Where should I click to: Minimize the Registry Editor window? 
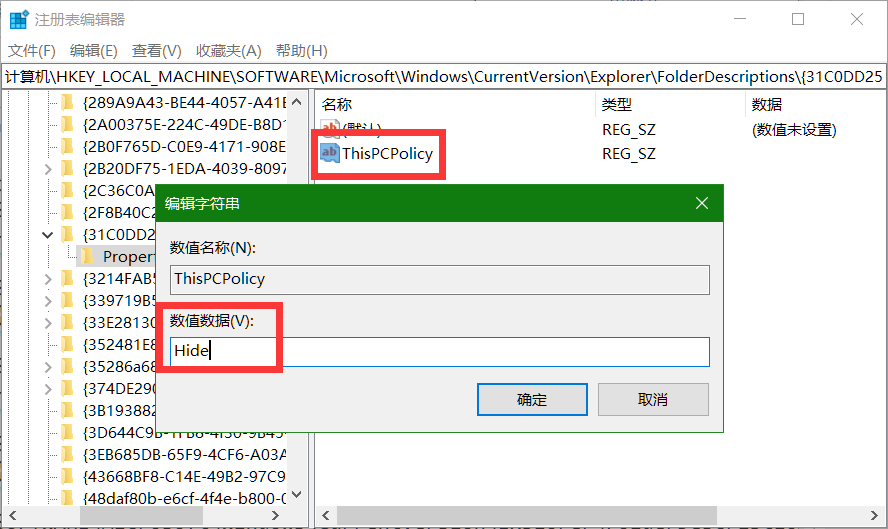(740, 19)
